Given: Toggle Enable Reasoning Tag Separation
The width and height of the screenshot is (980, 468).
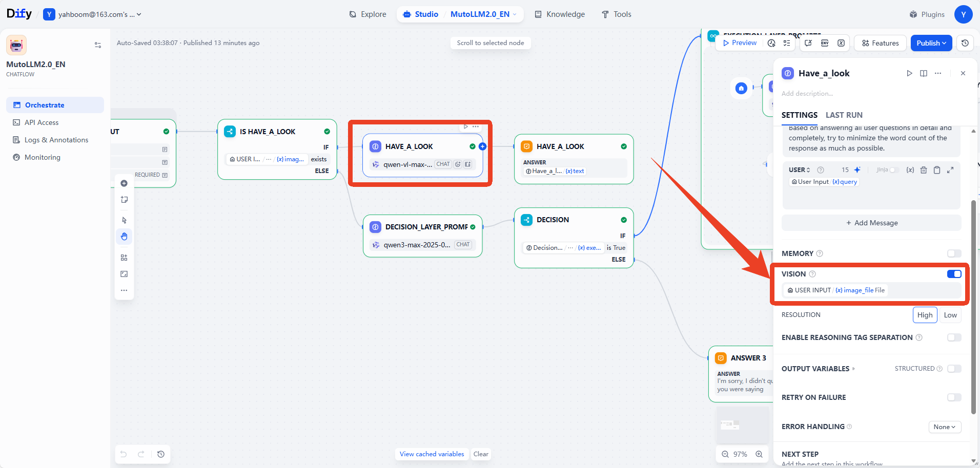Looking at the screenshot, I should 954,337.
